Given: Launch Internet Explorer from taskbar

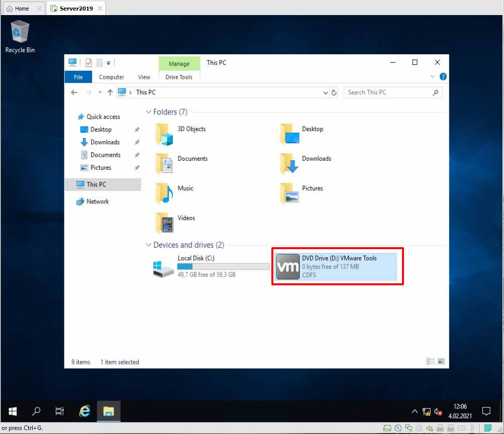Looking at the screenshot, I should 84,411.
